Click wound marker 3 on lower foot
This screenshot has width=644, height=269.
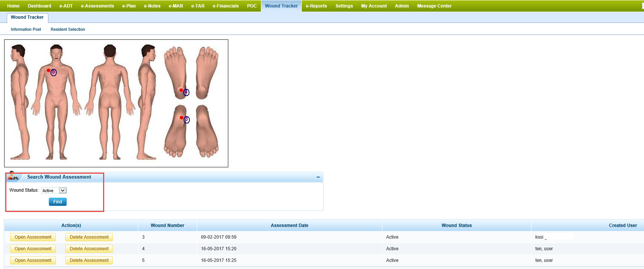(186, 120)
